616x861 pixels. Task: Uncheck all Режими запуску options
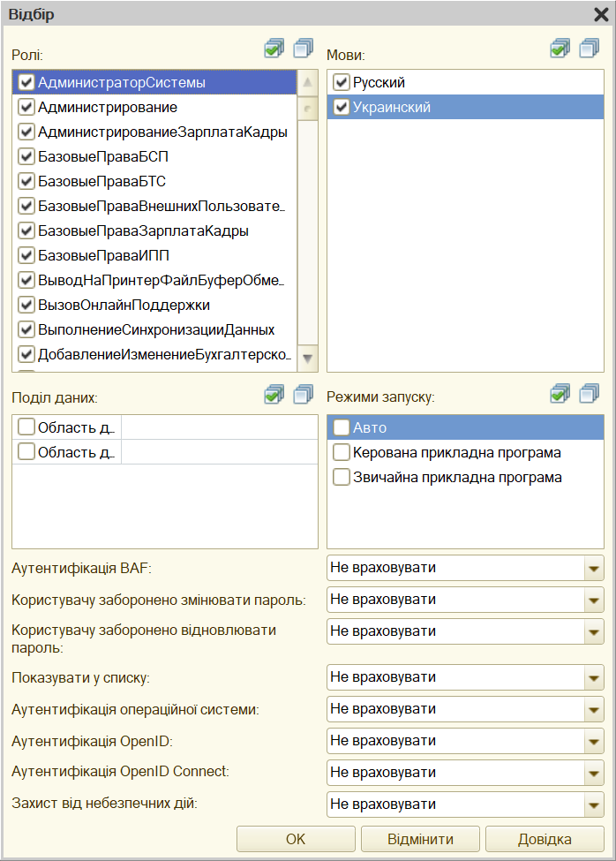590,394
